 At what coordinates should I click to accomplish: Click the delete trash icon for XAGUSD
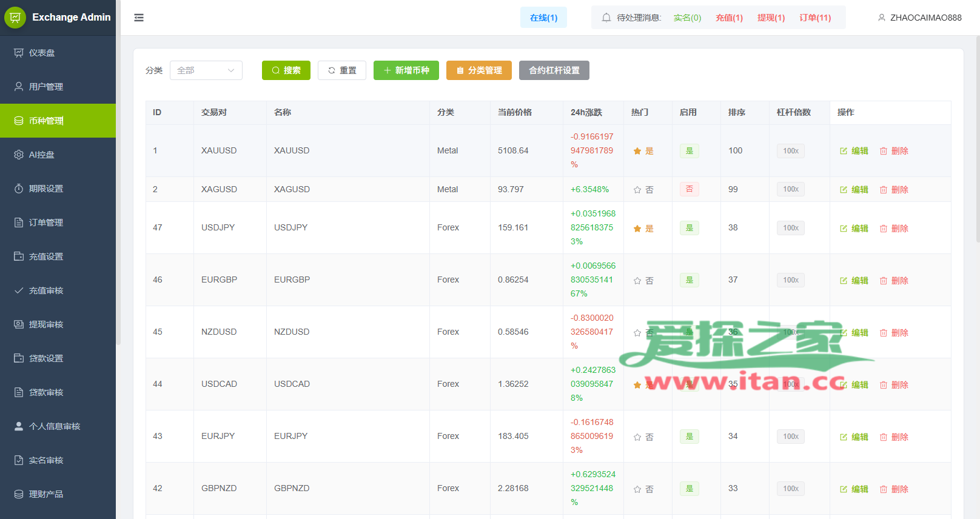pos(884,190)
